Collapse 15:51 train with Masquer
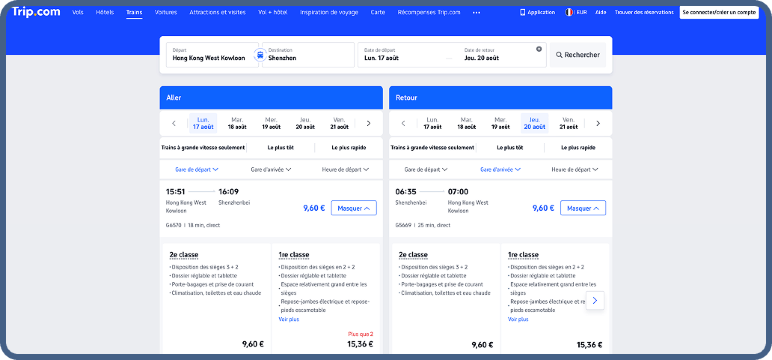Image resolution: width=772 pixels, height=360 pixels. 354,208
